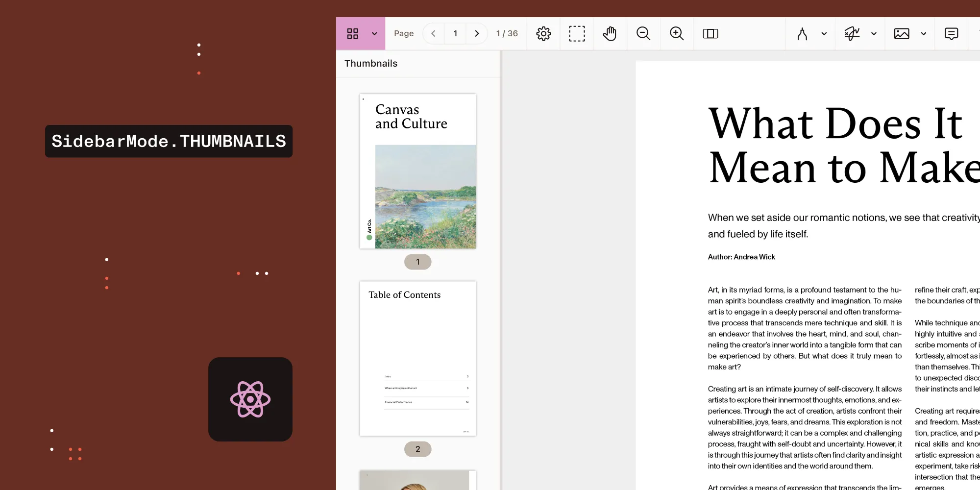
Task: Click the 'Page' toolbar label
Action: point(404,33)
